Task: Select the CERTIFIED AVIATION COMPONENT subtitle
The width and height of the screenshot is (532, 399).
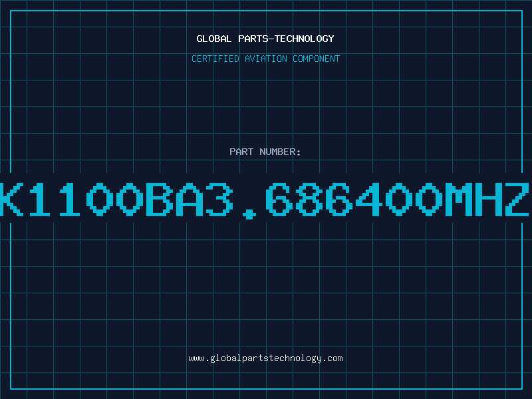Action: coord(265,59)
